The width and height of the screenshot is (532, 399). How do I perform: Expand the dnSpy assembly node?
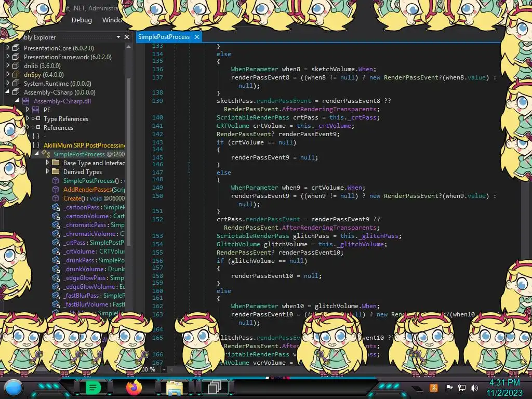[x=8, y=74]
